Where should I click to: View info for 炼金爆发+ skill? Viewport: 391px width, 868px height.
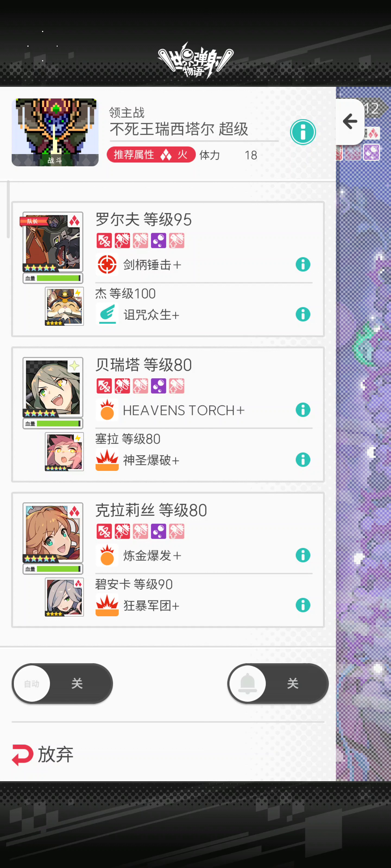pyautogui.click(x=302, y=555)
